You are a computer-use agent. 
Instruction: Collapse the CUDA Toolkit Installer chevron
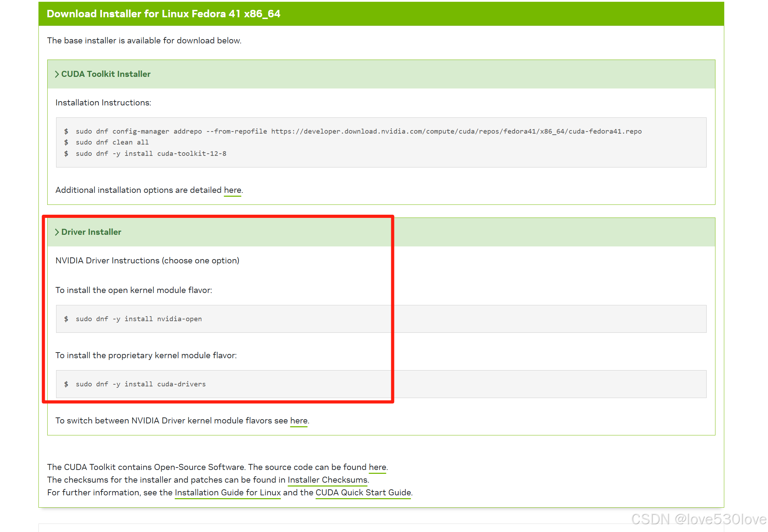[57, 74]
